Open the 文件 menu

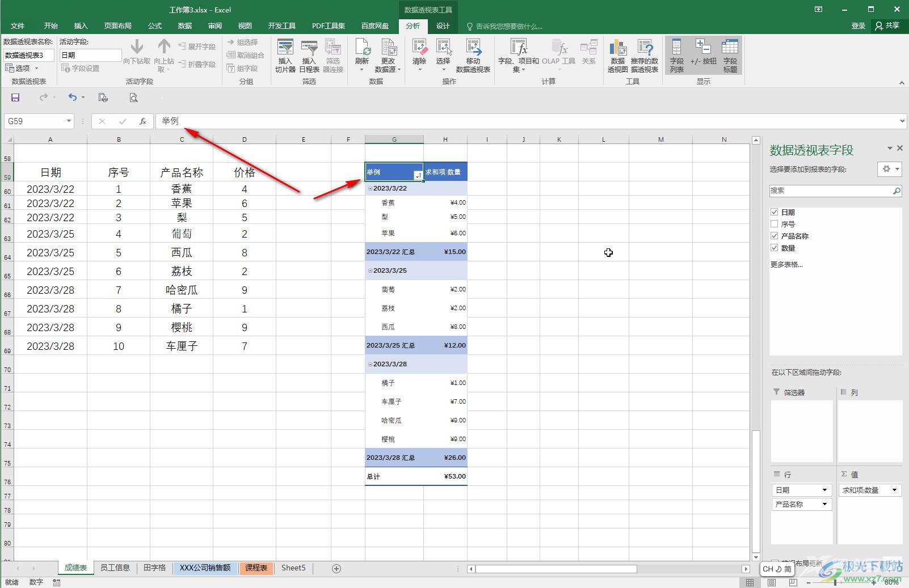coord(18,26)
